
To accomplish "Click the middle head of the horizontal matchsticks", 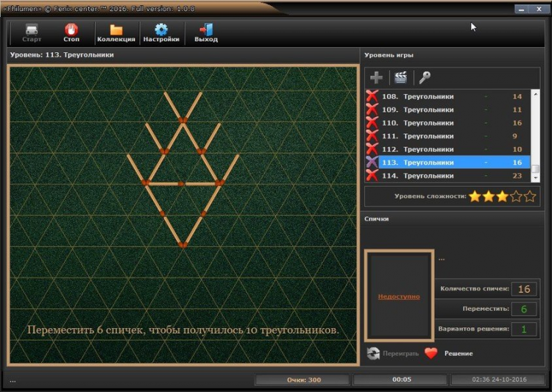I will tap(181, 184).
